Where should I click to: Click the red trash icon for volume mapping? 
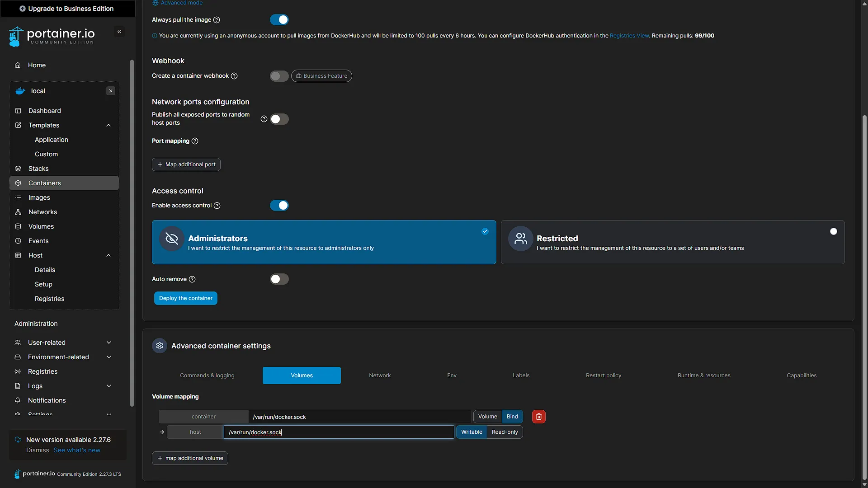(538, 417)
